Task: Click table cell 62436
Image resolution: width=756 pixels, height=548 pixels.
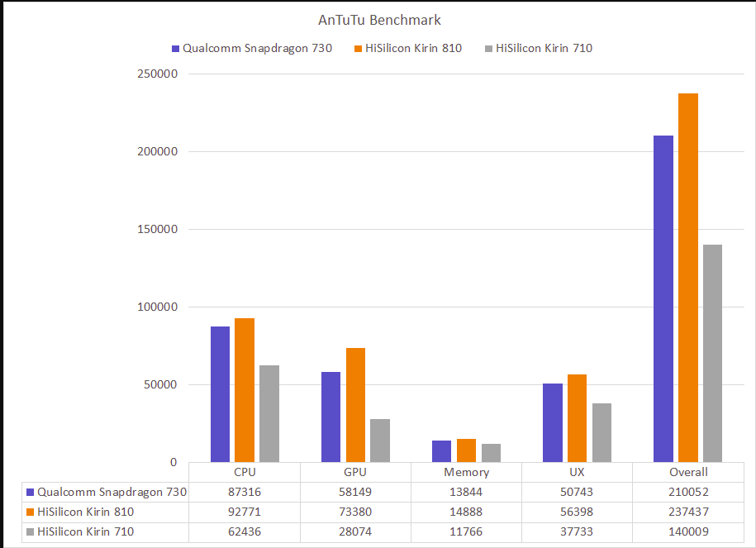Action: coord(245,531)
